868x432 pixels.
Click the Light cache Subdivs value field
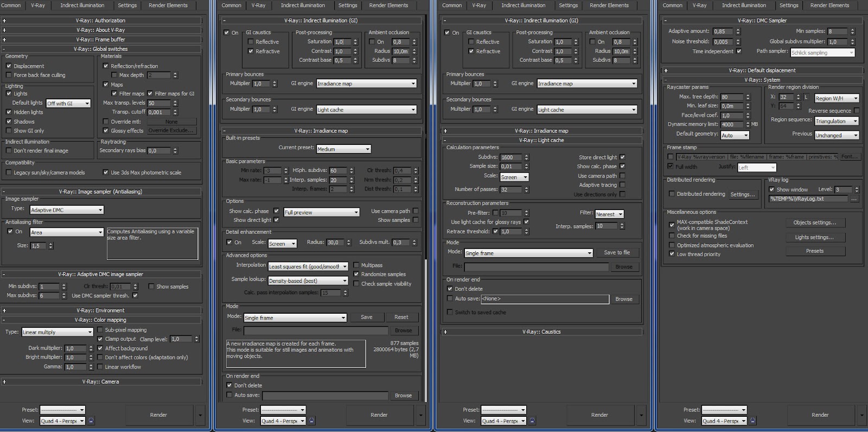pos(511,157)
